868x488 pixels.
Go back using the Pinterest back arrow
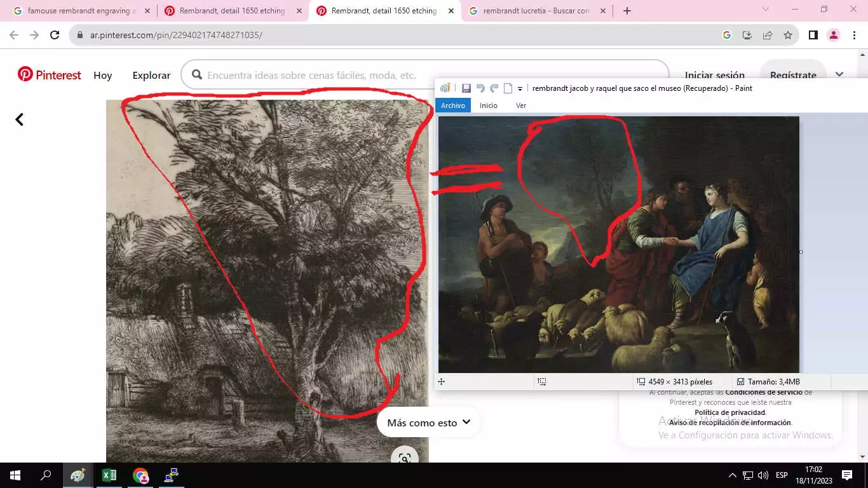click(20, 119)
